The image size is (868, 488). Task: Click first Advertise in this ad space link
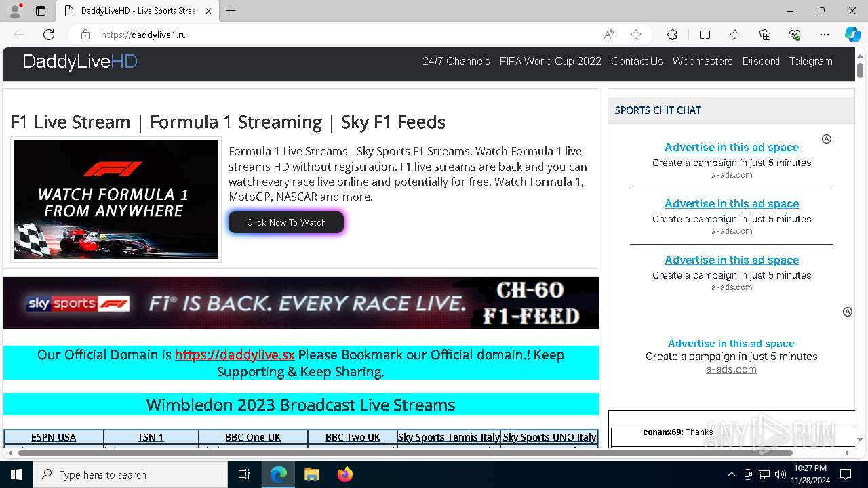point(732,147)
